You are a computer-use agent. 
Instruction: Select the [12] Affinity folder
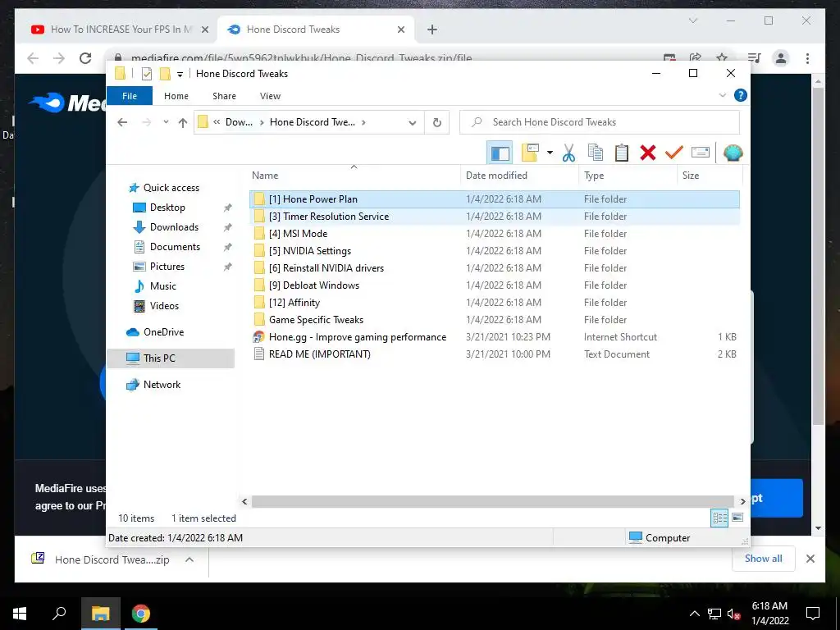(x=495, y=302)
